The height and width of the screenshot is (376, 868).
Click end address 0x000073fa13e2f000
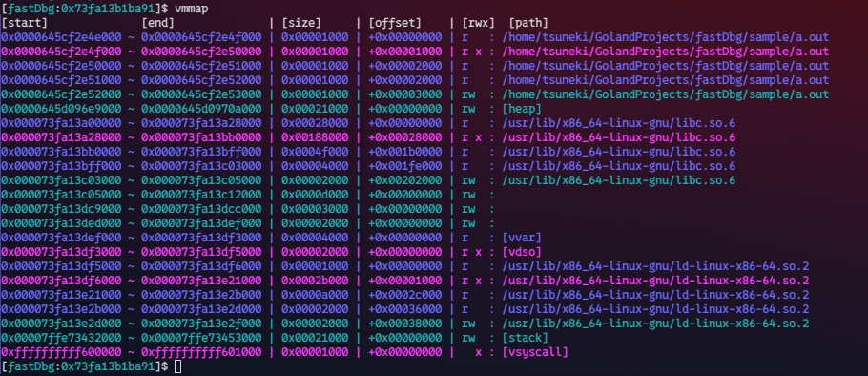click(x=201, y=323)
